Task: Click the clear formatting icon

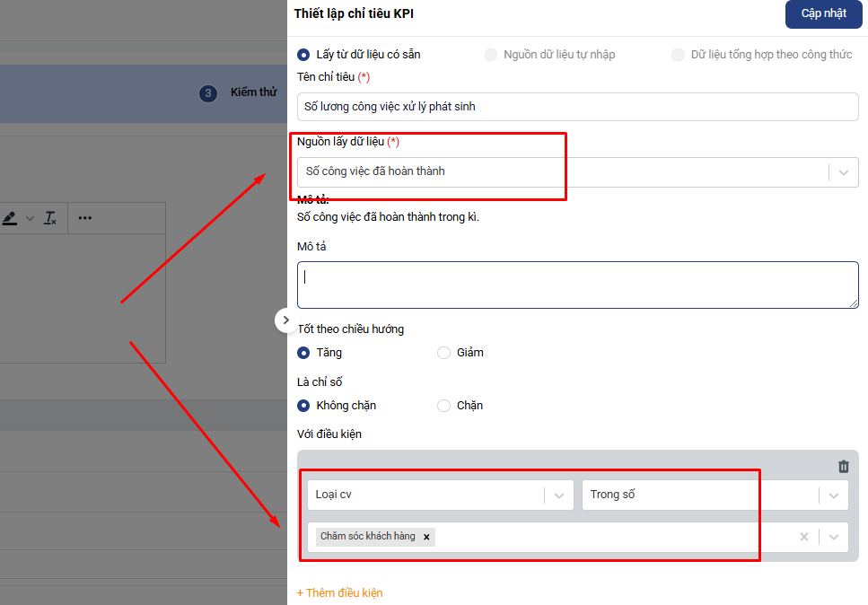Action: tap(50, 218)
